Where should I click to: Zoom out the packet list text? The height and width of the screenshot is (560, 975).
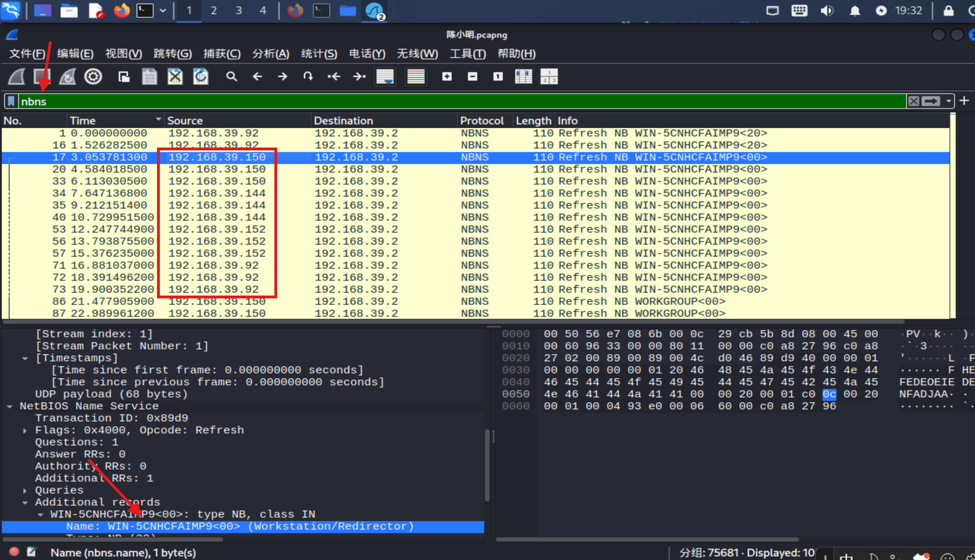coord(472,76)
